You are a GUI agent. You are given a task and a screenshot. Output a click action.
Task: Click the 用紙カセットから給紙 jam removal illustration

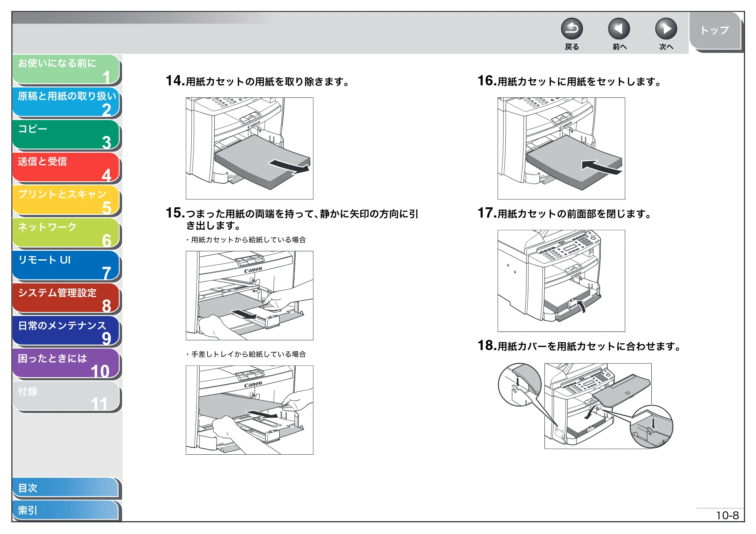(249, 296)
